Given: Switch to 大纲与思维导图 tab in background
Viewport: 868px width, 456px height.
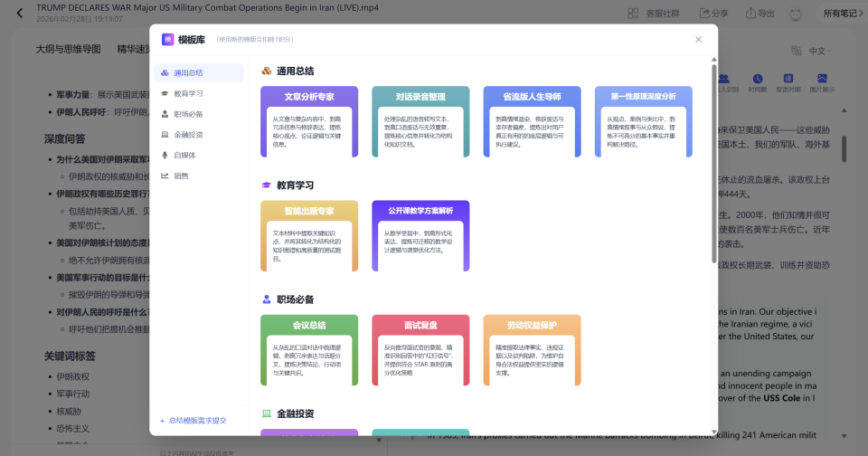Looking at the screenshot, I should [68, 50].
